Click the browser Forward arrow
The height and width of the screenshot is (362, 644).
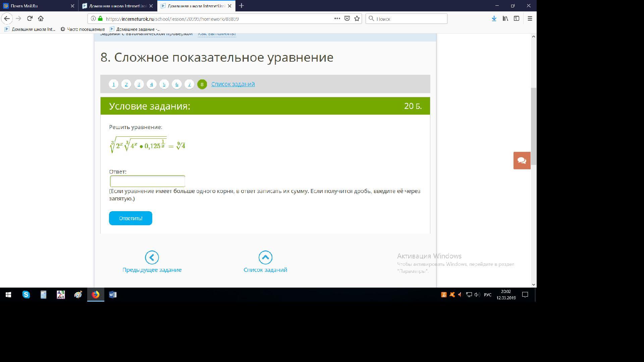tap(18, 18)
